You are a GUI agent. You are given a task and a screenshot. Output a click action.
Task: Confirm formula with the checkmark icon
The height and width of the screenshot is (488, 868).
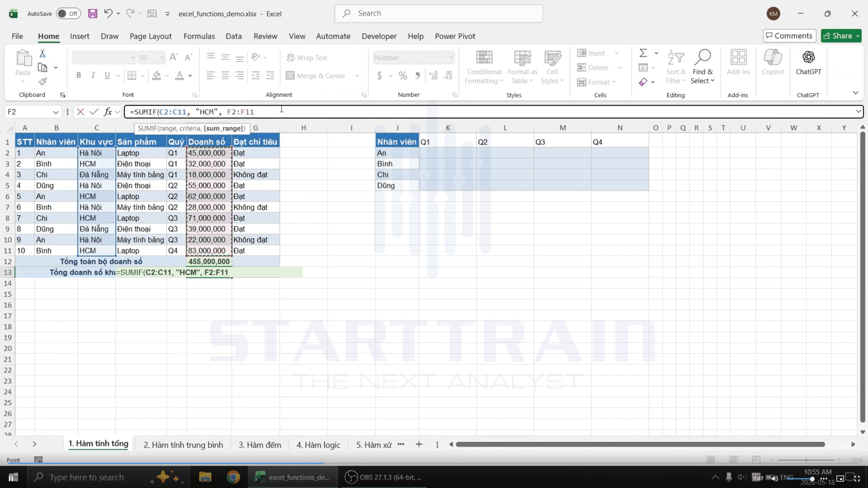point(94,112)
